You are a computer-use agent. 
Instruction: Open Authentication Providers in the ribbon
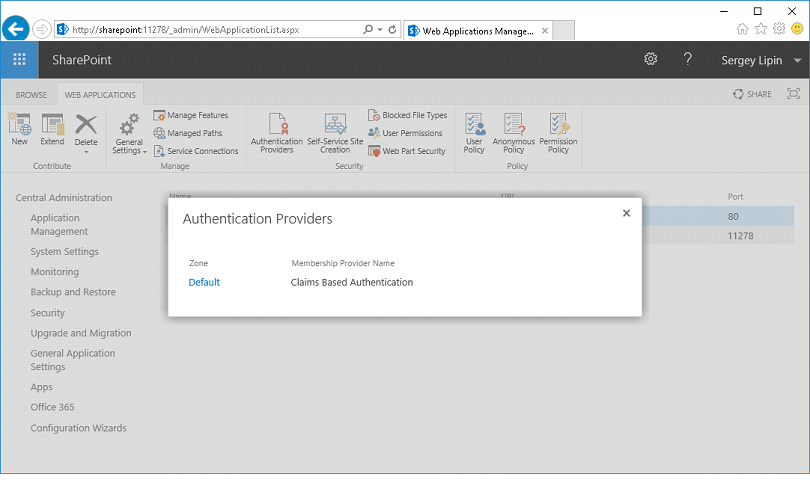coord(276,132)
